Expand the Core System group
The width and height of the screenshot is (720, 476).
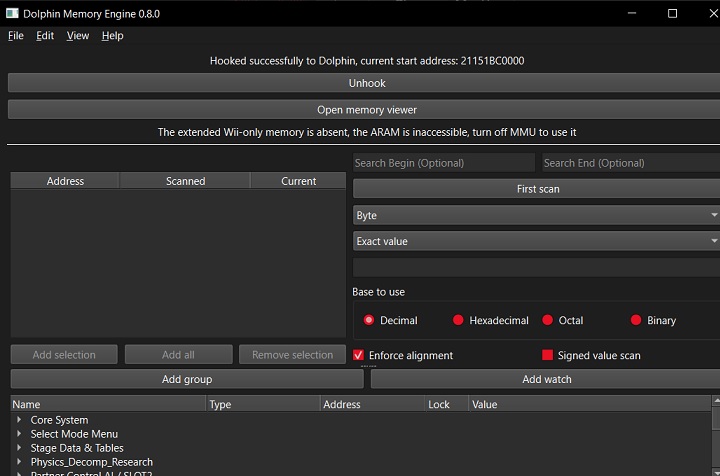[x=19, y=420]
